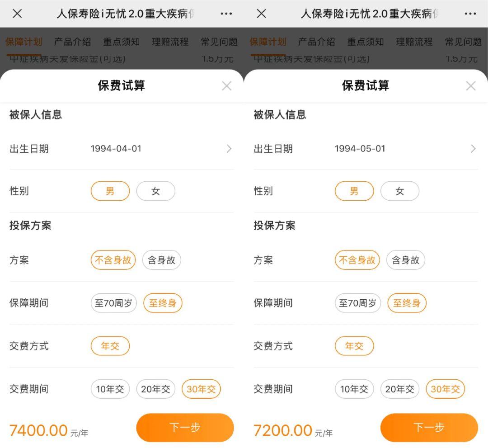Select 至终身 coverage in left screen
488x448 pixels.
pyautogui.click(x=163, y=303)
